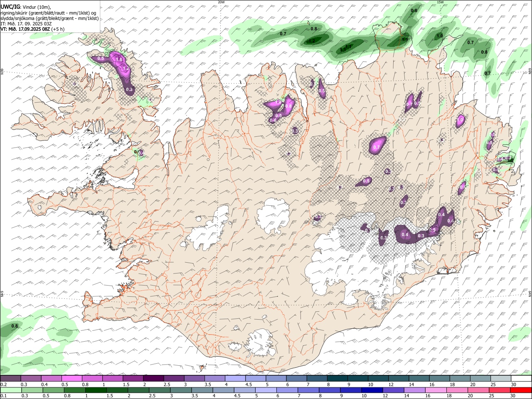The image size is (532, 399).
Task: Click the upper legend swatch between 12 and 14
Action: click(398, 379)
